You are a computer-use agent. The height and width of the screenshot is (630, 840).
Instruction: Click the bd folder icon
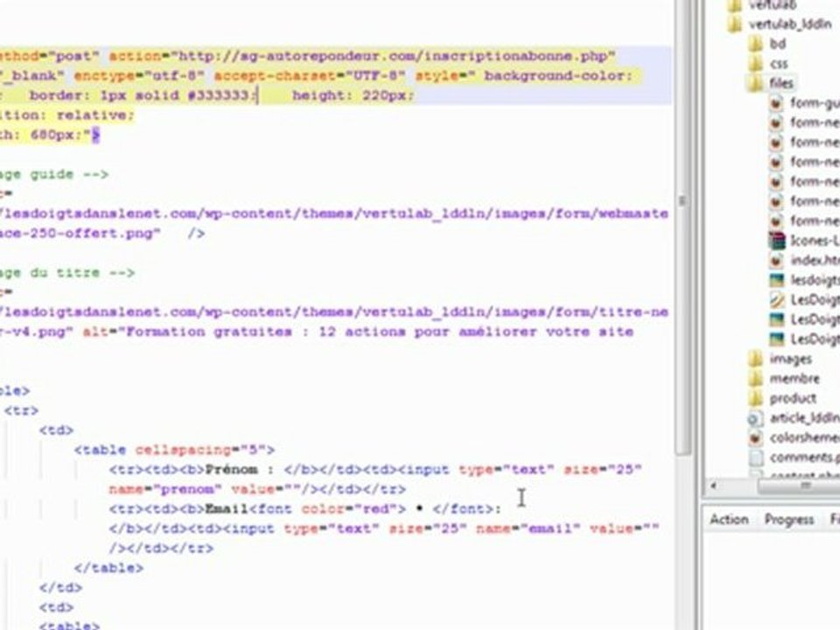(x=756, y=44)
